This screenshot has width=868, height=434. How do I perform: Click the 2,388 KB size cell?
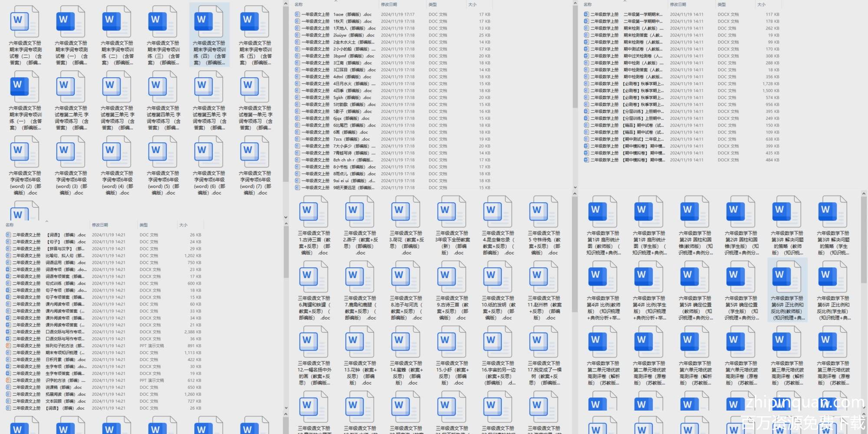click(193, 332)
